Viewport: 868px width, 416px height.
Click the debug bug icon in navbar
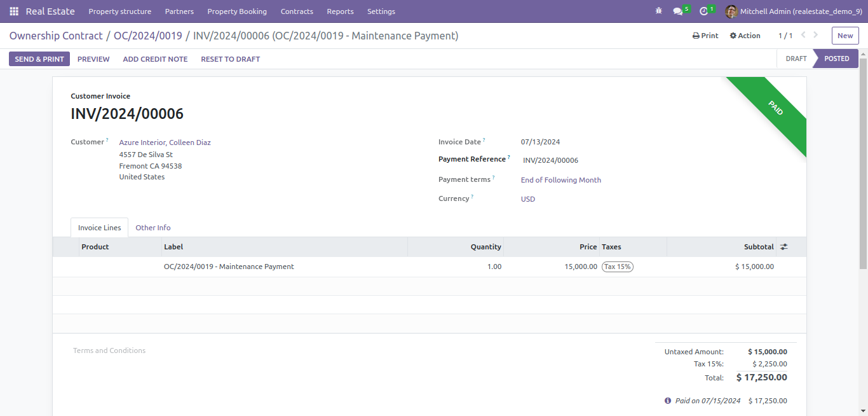(658, 11)
